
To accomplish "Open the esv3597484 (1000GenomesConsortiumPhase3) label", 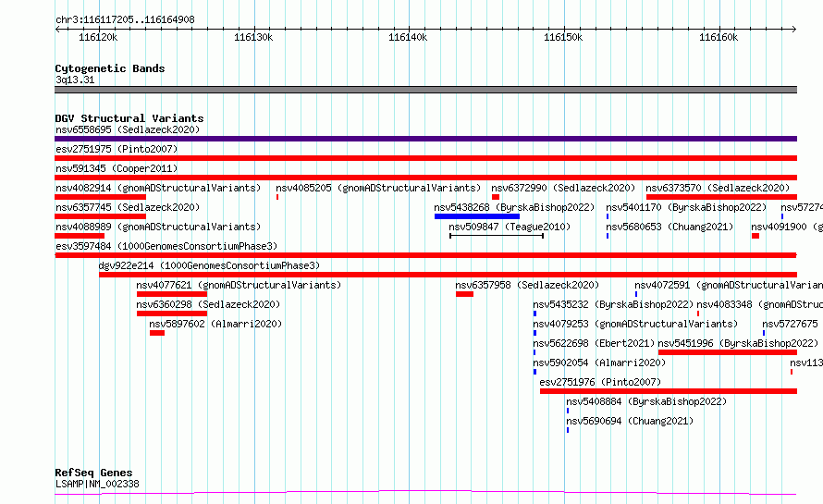I will [x=166, y=246].
